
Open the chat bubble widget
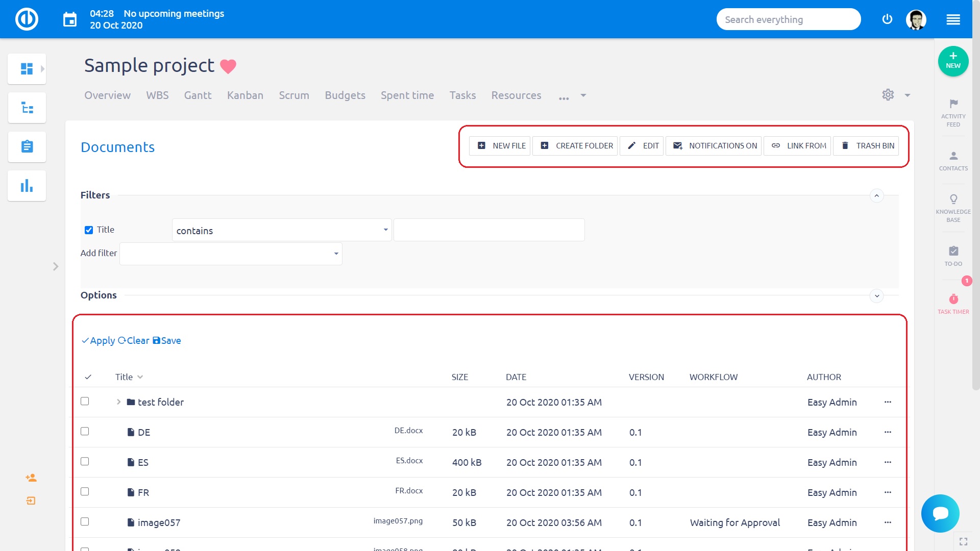[x=940, y=513]
